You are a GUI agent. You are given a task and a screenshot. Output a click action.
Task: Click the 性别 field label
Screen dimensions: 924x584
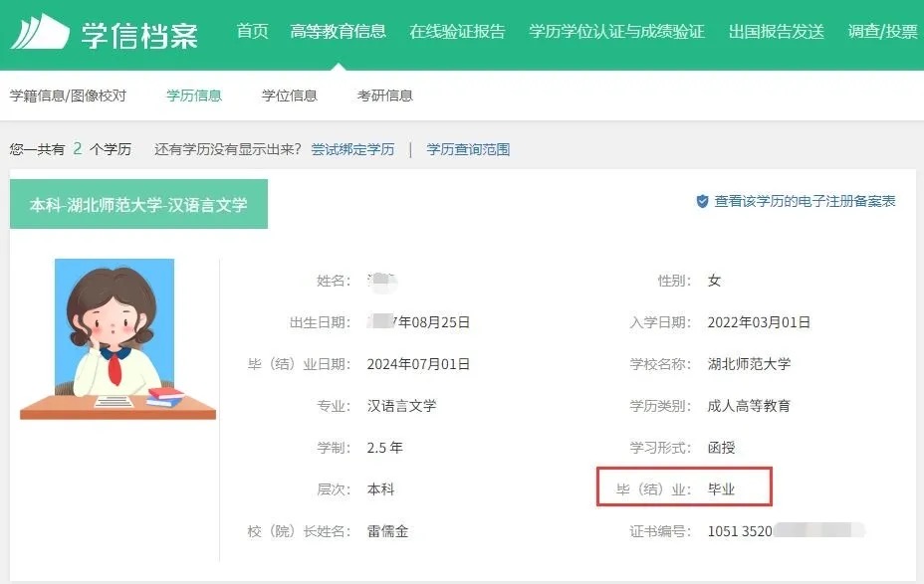tap(674, 281)
